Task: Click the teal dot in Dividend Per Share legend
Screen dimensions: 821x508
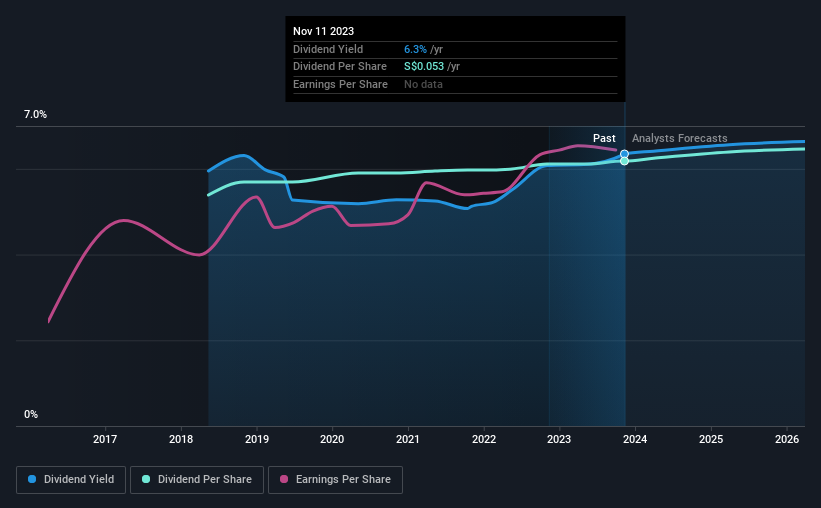Action: point(146,479)
